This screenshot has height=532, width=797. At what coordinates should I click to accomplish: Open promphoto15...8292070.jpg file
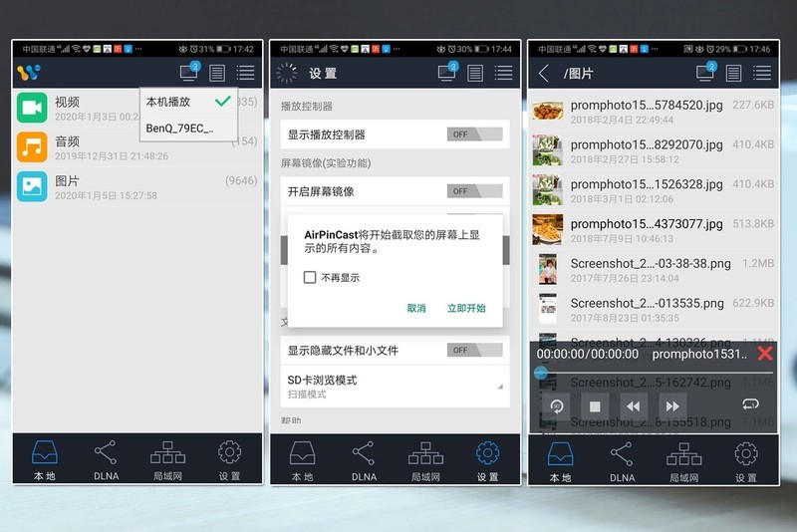654,150
